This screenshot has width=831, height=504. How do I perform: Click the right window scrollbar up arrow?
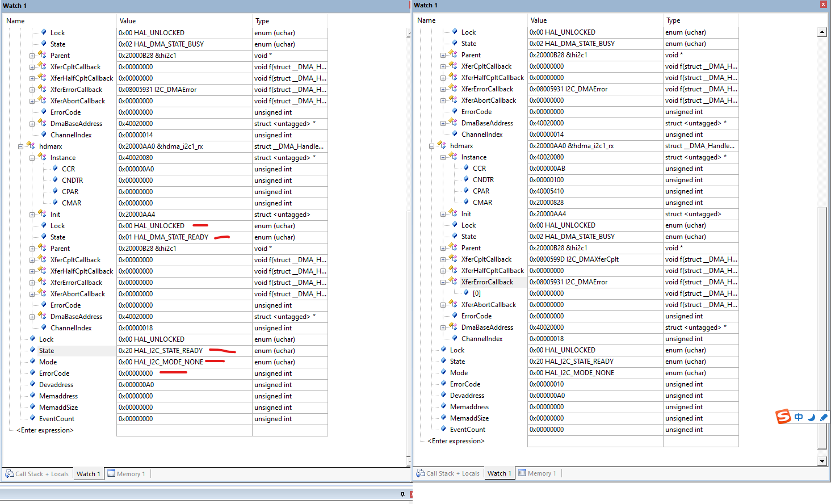822,32
